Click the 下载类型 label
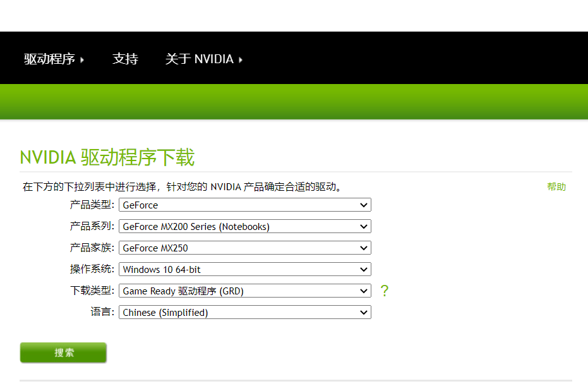The width and height of the screenshot is (588, 386). [92, 291]
